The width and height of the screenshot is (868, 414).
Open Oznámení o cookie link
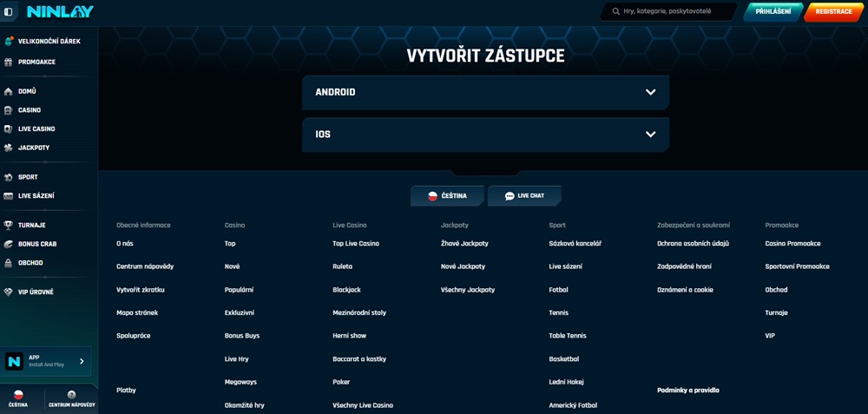click(685, 290)
